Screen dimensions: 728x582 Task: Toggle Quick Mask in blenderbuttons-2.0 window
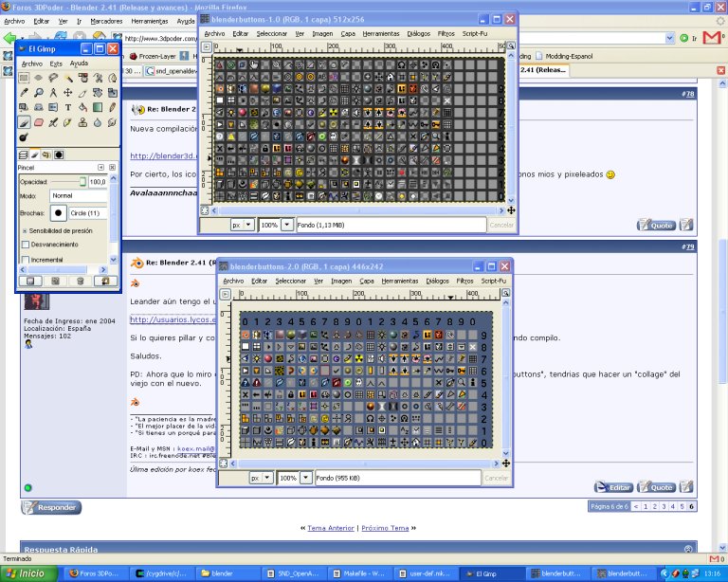[x=224, y=464]
